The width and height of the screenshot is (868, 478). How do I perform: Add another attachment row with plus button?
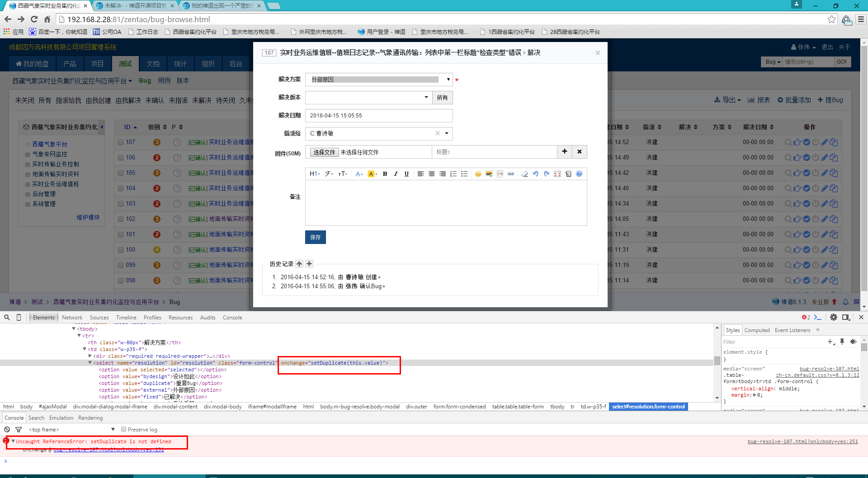pos(565,152)
